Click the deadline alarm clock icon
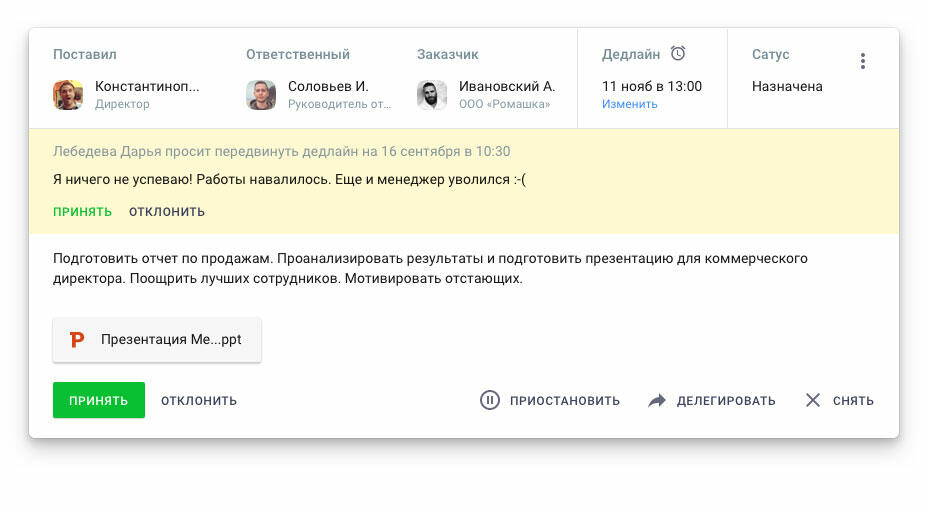The height and width of the screenshot is (510, 929). pos(678,54)
